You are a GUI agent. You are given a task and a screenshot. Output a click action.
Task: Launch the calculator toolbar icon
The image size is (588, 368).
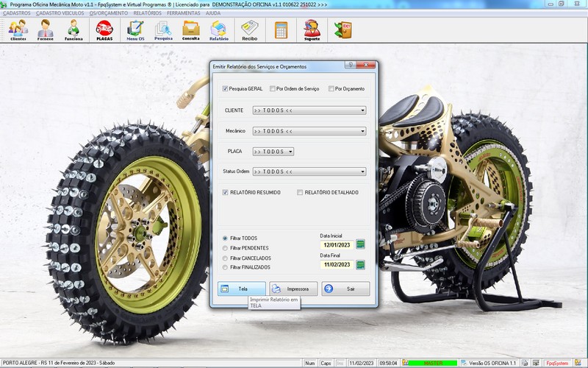click(281, 29)
